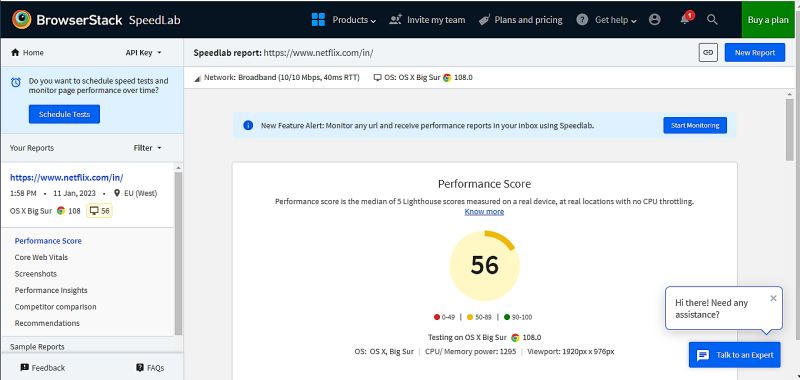This screenshot has width=800, height=380.
Task: Click the Plans and pricing tag icon
Action: coord(485,20)
